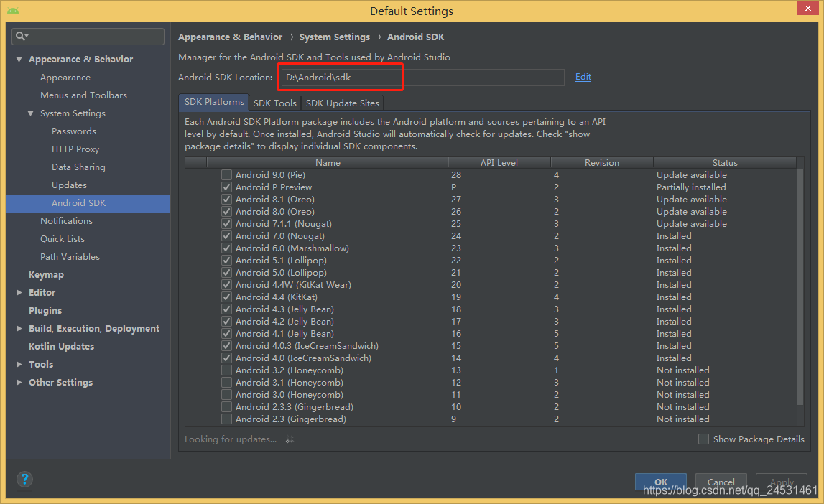The width and height of the screenshot is (824, 504).
Task: Click the SDK list vertical scrollbar
Action: point(800,286)
